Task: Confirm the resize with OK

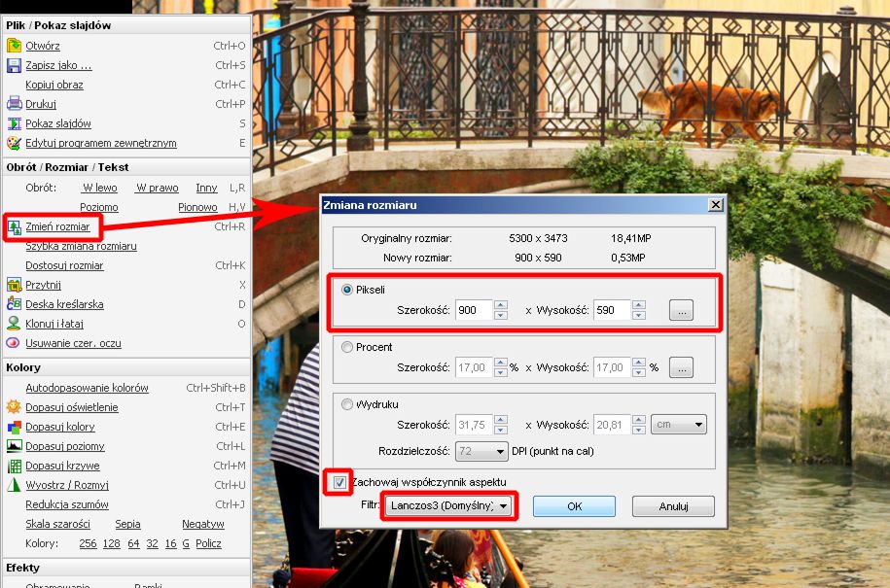Action: click(x=572, y=506)
